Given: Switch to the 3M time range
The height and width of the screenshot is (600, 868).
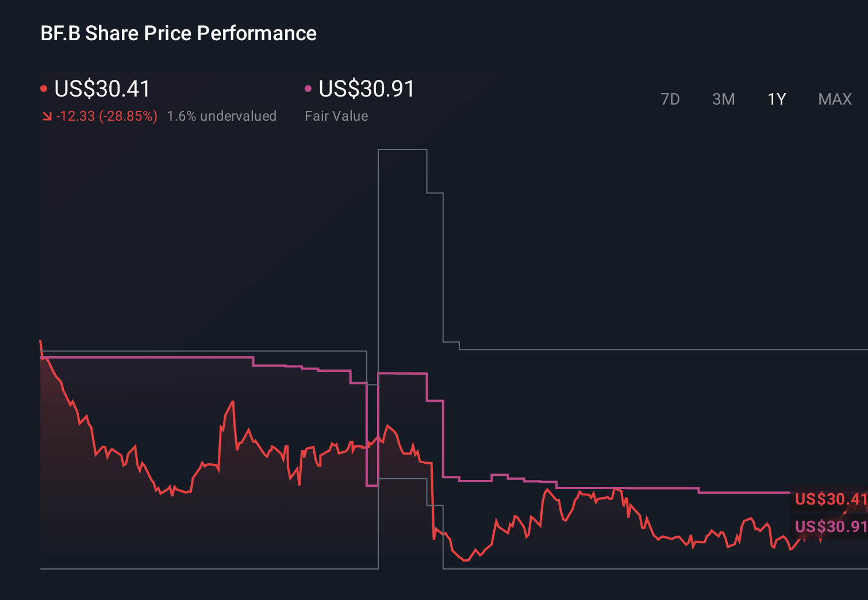Looking at the screenshot, I should click(x=724, y=99).
